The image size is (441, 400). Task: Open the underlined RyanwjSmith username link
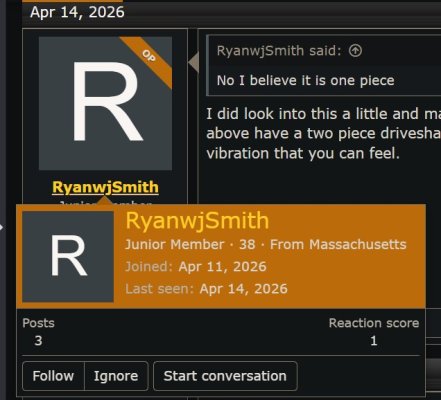pos(105,187)
